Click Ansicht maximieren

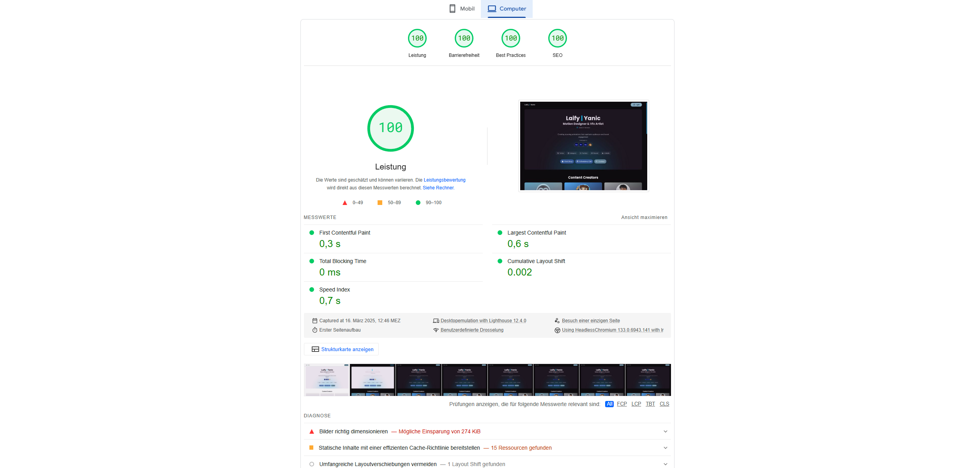point(644,217)
